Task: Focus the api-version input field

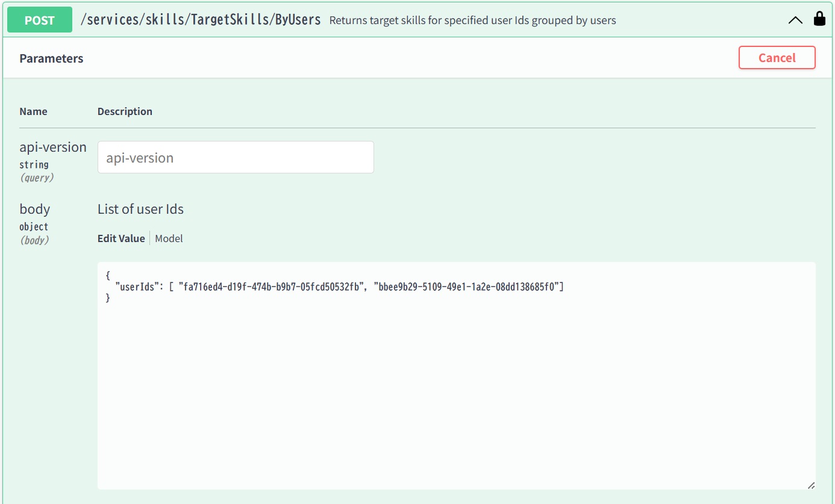Action: [236, 157]
